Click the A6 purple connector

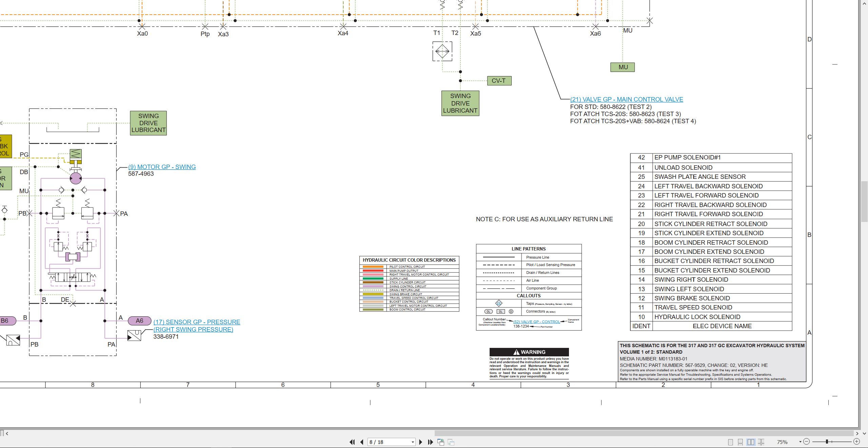pos(139,321)
